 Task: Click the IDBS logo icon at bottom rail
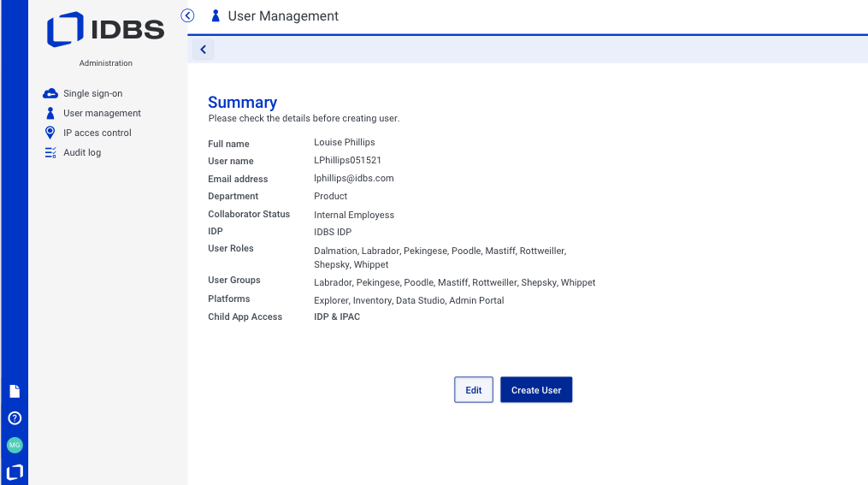pyautogui.click(x=15, y=471)
